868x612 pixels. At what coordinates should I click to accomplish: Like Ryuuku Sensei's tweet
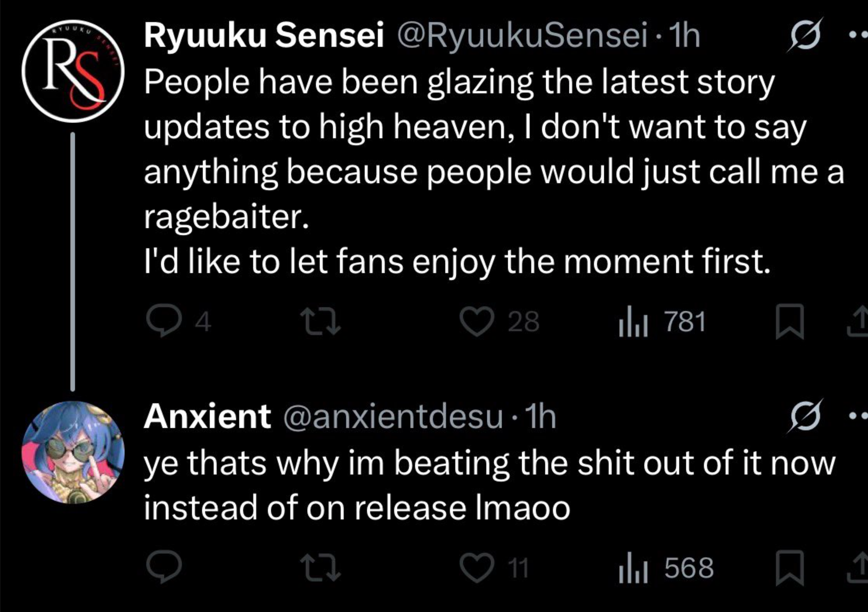(477, 322)
